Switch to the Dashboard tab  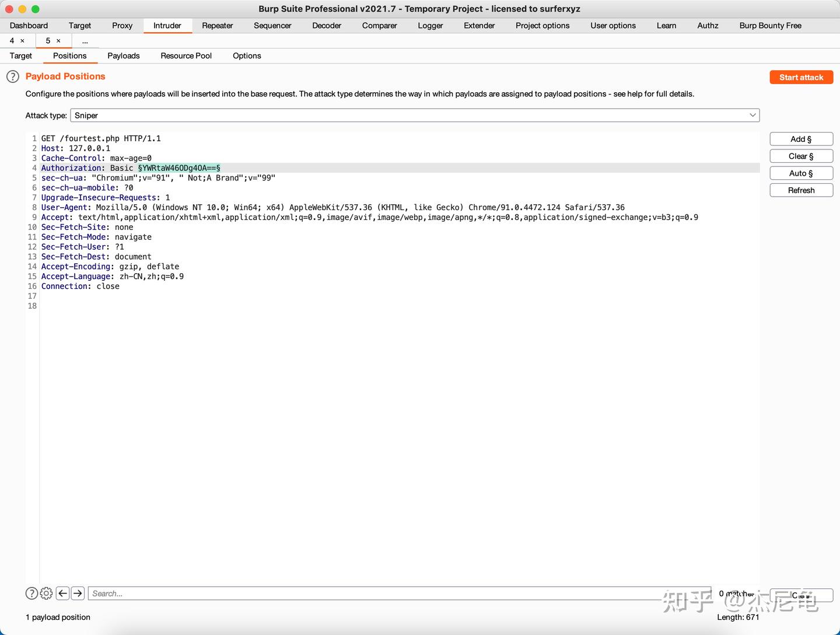tap(29, 26)
